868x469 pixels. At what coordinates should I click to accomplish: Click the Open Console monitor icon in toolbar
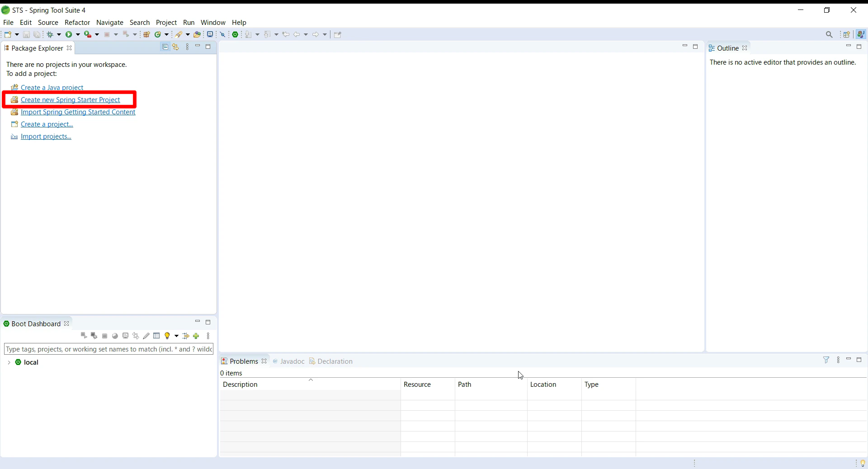point(210,34)
